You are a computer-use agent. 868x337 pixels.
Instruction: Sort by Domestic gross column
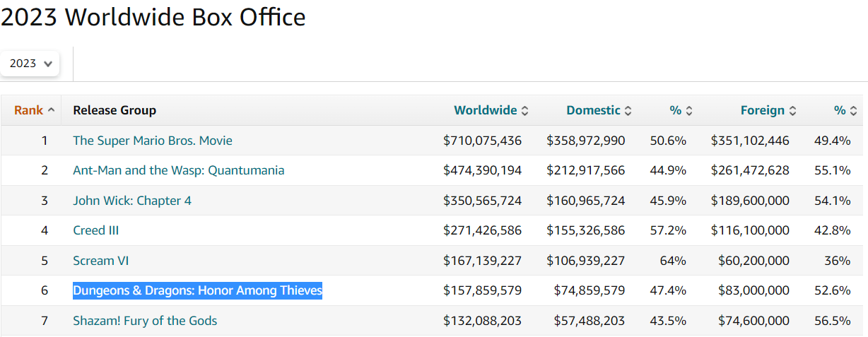click(599, 110)
